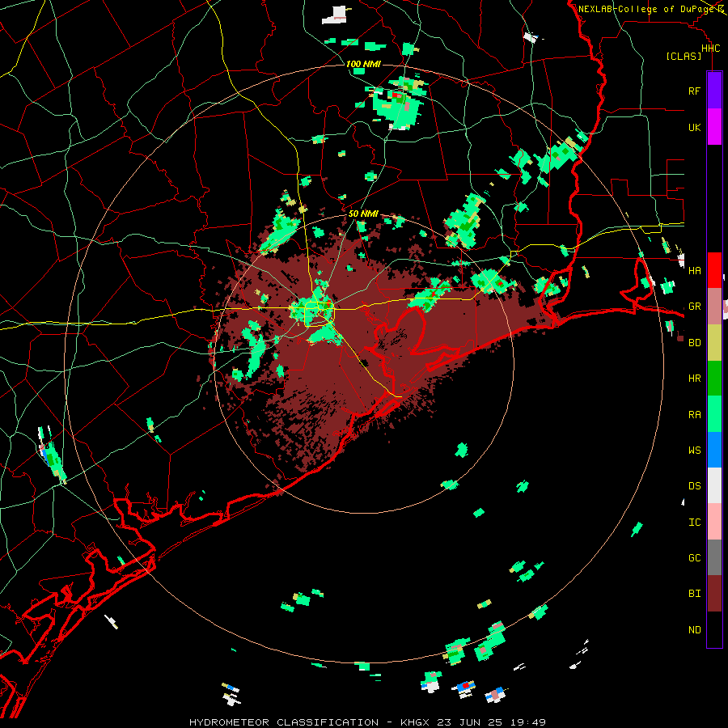The image size is (728, 728).
Task: Click the HHC product label
Action: (x=710, y=49)
